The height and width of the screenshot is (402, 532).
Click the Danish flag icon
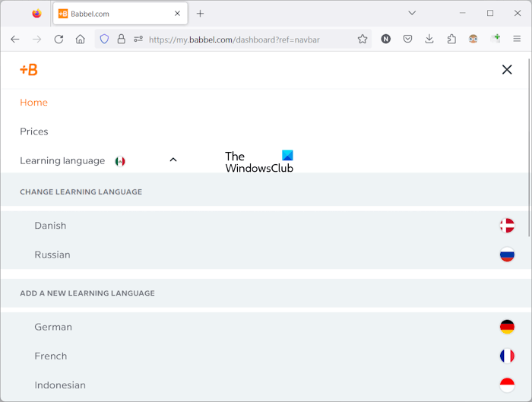point(507,226)
